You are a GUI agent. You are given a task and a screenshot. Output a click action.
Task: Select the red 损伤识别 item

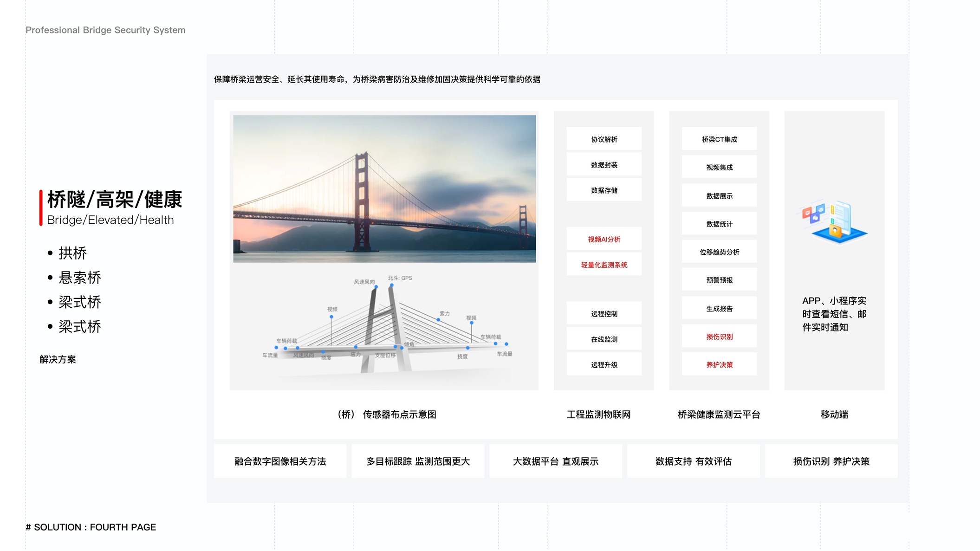pos(719,337)
